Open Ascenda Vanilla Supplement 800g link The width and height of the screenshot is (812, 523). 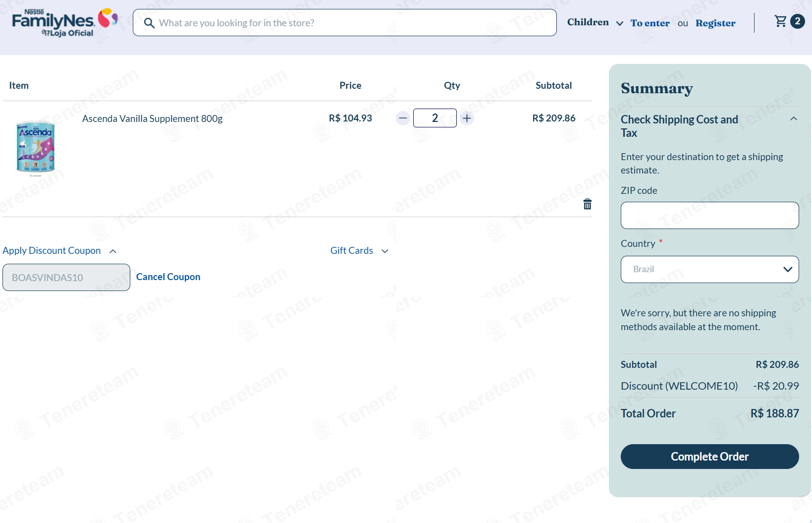pyautogui.click(x=152, y=118)
